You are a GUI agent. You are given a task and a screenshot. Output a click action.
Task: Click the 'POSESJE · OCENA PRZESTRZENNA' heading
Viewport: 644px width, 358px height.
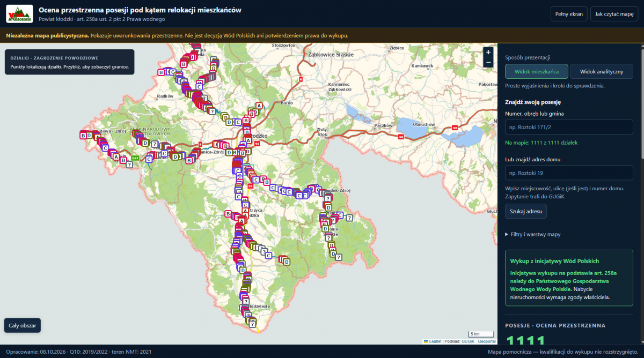coord(555,325)
